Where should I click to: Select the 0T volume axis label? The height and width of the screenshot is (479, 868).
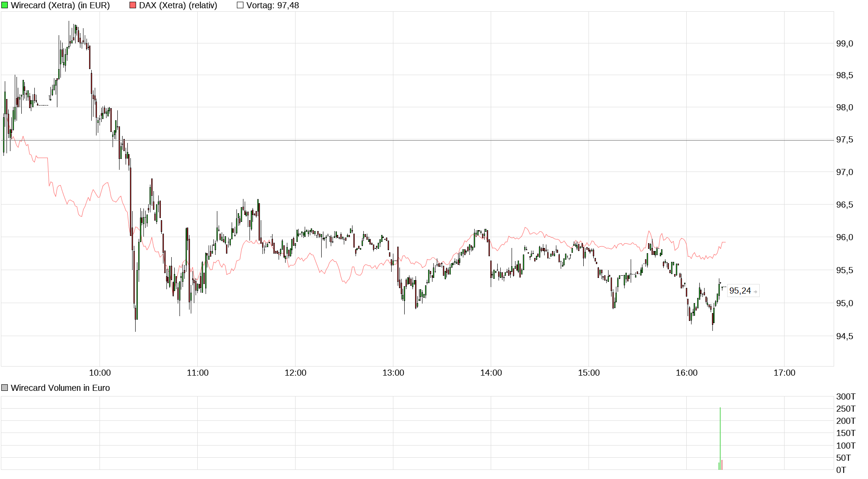coord(841,470)
